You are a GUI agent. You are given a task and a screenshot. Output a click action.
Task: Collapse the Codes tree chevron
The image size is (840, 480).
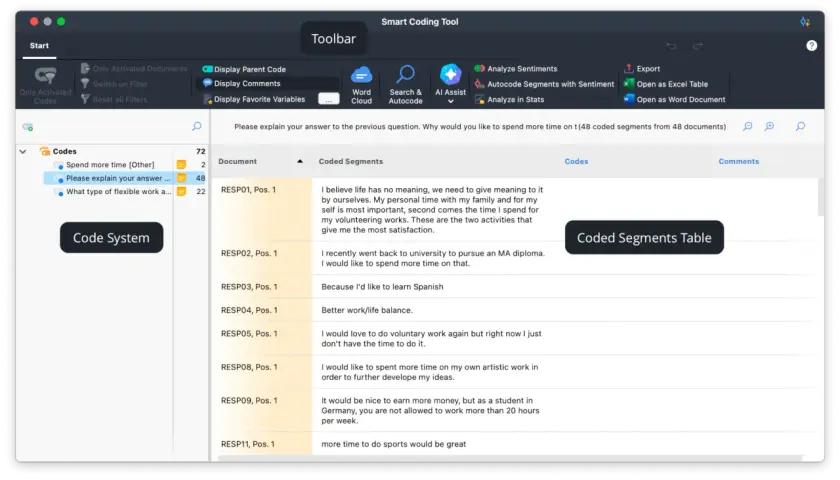click(23, 152)
